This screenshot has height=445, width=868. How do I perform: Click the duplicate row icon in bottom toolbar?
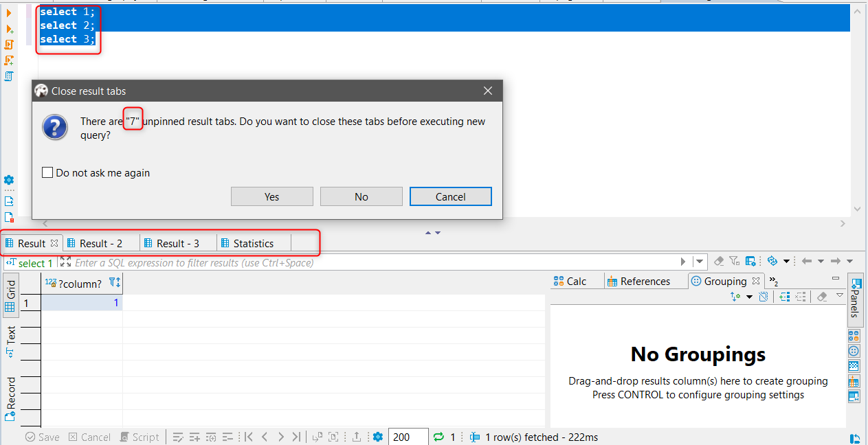tap(211, 437)
